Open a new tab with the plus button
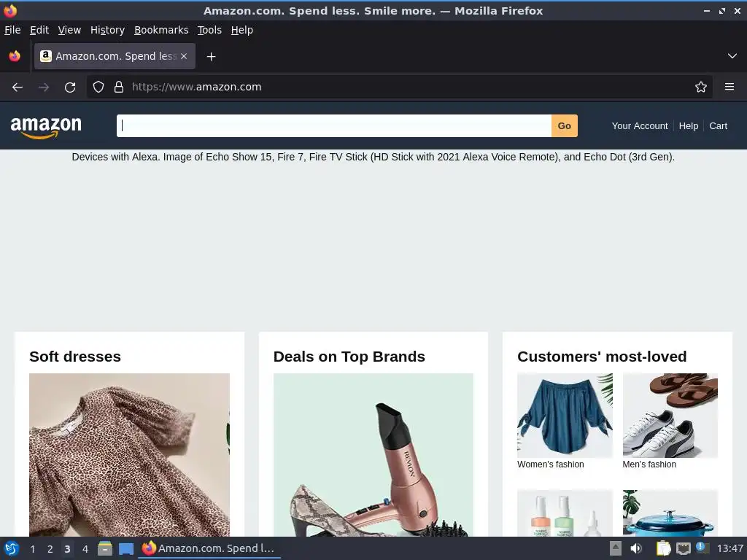Image resolution: width=747 pixels, height=560 pixels. tap(211, 57)
